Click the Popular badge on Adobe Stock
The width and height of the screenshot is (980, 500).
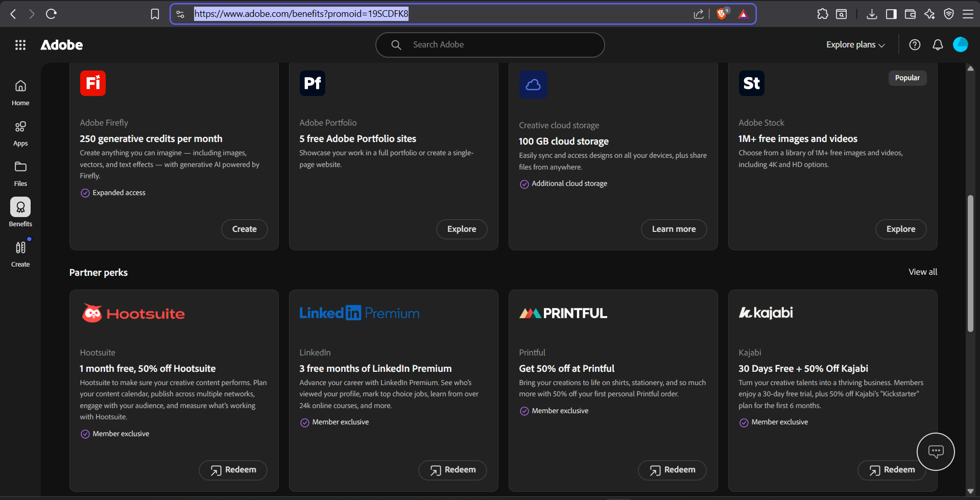907,78
